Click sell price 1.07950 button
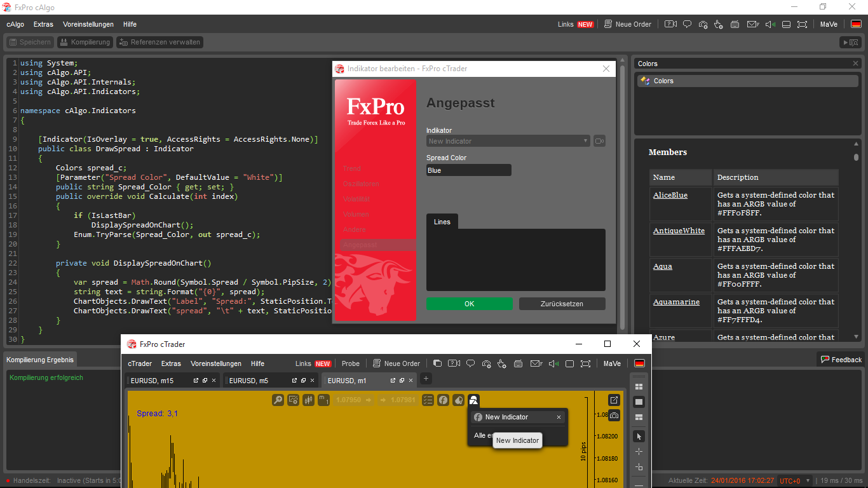The image size is (868, 488). [x=353, y=400]
